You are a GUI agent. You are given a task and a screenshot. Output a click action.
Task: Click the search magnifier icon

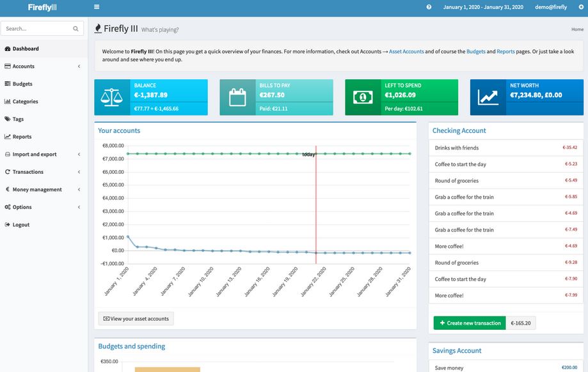pyautogui.click(x=75, y=29)
